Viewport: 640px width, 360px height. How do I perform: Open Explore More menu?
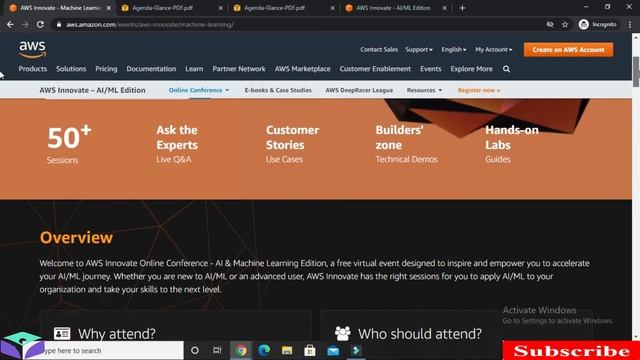[471, 69]
